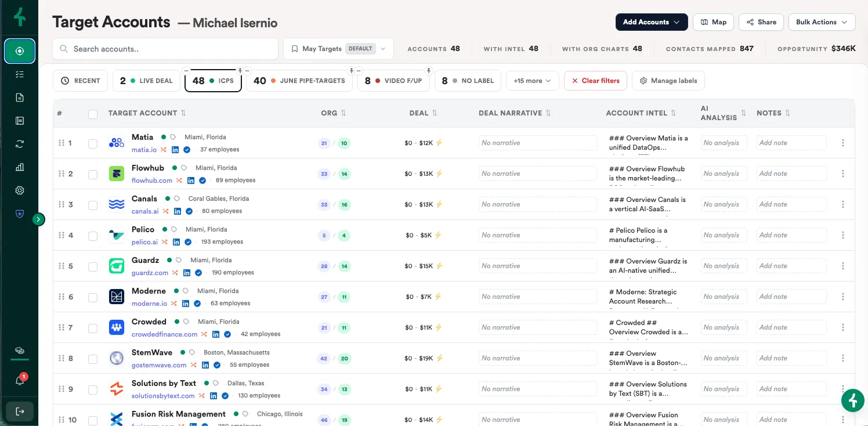Select the 40 June Pipe-Targets tab

[299, 81]
